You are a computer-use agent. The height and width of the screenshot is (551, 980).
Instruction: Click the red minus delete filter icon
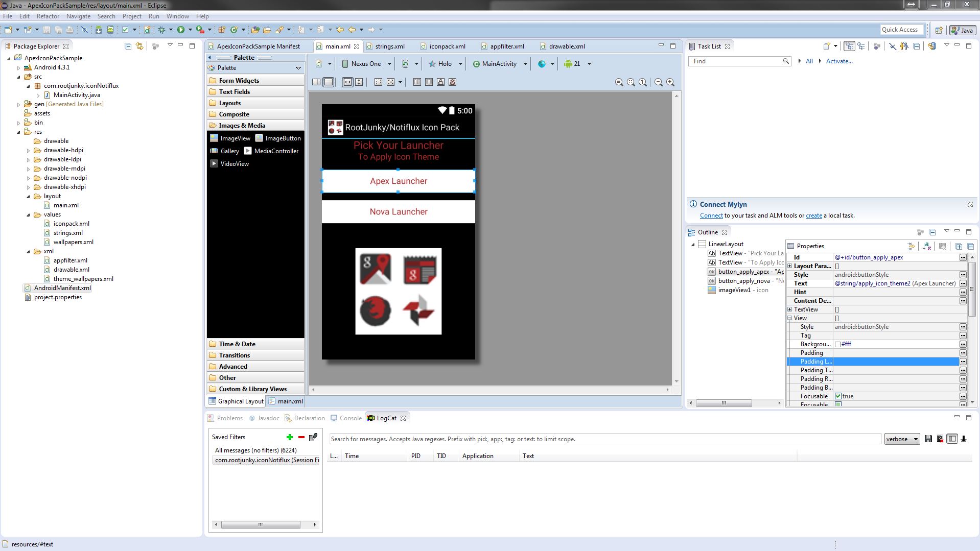(301, 437)
